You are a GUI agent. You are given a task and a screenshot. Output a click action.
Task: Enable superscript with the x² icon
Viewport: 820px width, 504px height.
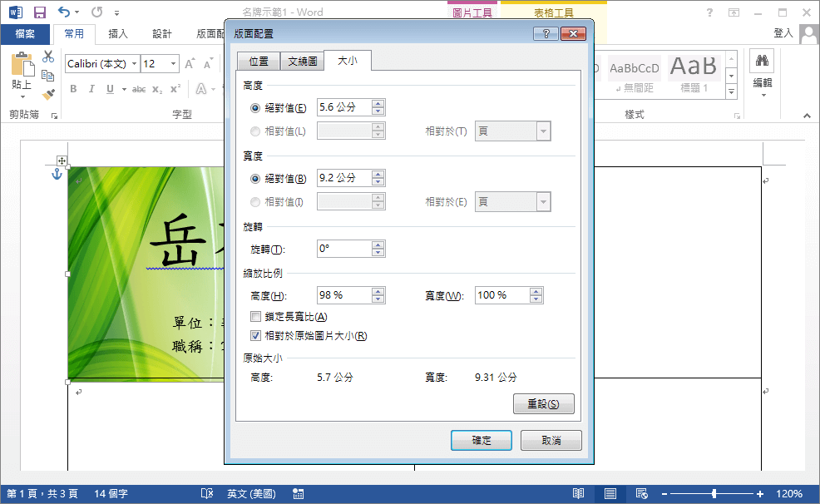click(175, 87)
